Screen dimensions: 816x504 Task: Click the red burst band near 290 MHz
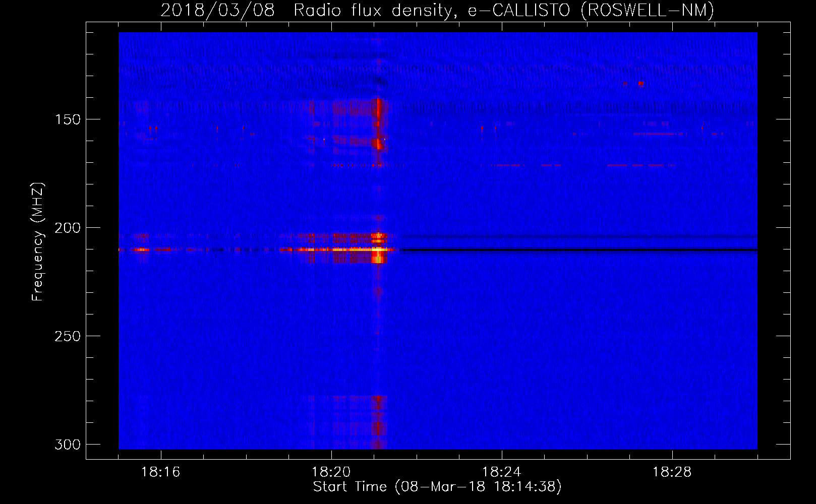pyautogui.click(x=378, y=422)
